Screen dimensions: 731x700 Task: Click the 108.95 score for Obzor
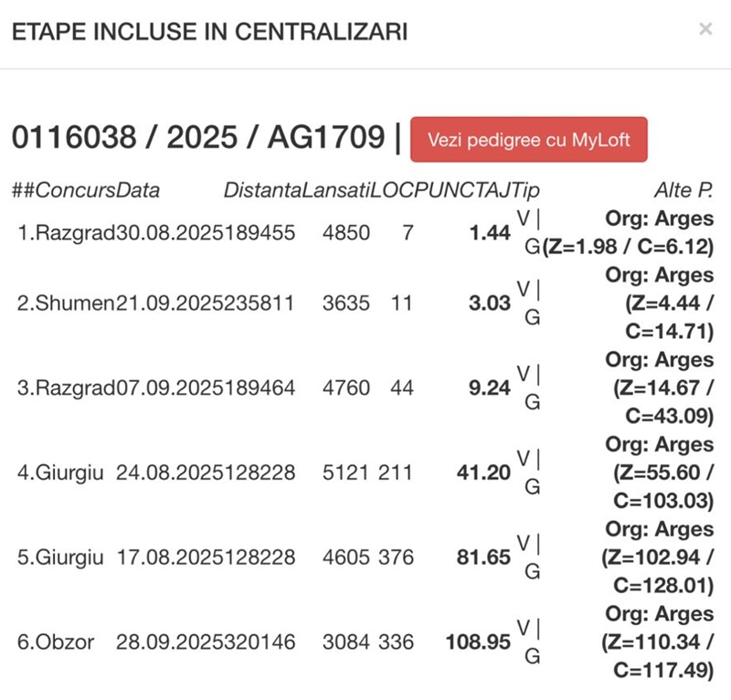[478, 642]
